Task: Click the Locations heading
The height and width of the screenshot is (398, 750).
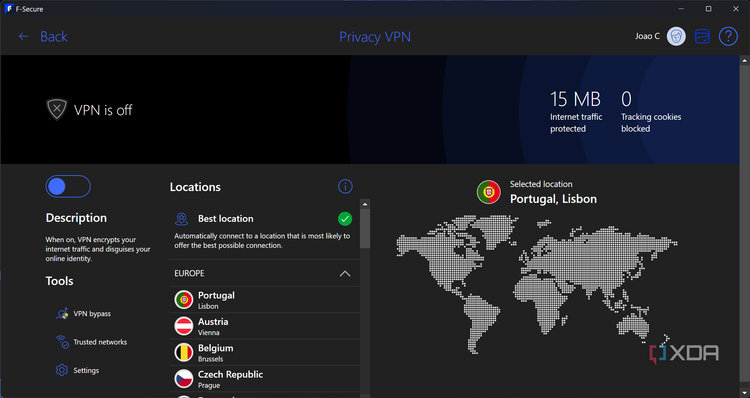Action: pyautogui.click(x=195, y=187)
